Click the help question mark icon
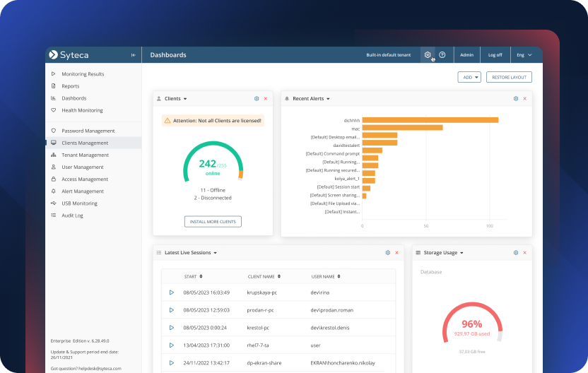The height and width of the screenshot is (373, 588). [442, 54]
